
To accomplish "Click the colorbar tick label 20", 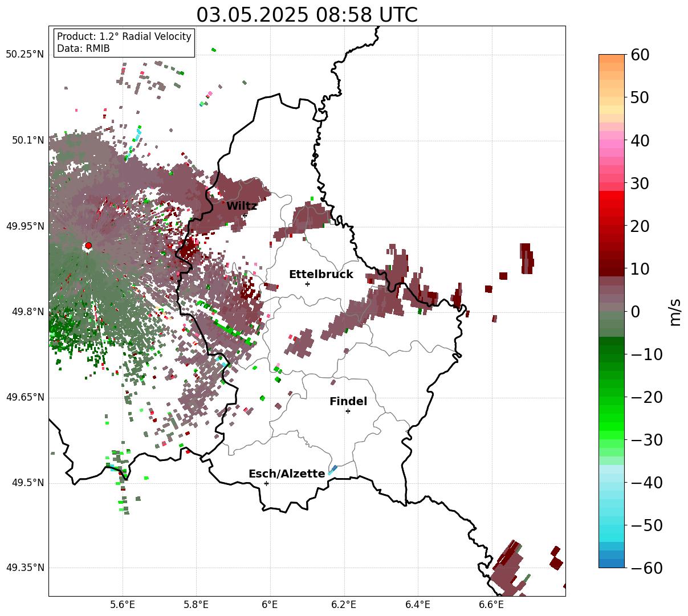I will [640, 226].
